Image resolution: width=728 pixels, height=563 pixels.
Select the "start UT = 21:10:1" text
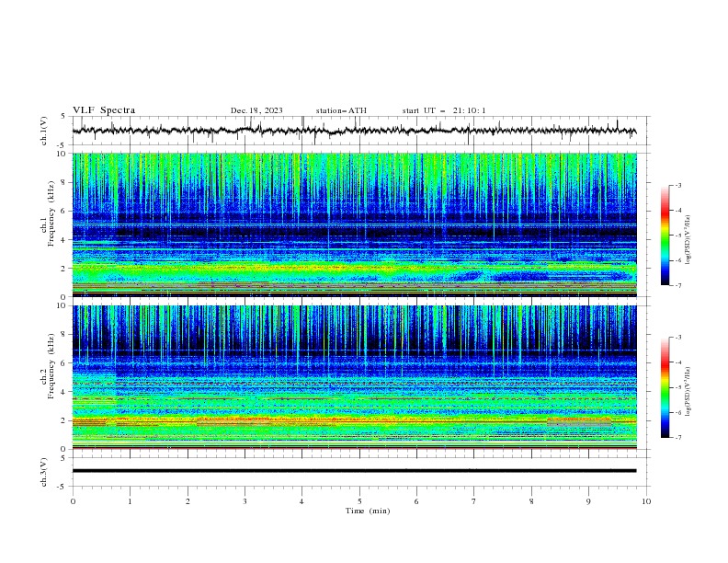click(x=443, y=110)
